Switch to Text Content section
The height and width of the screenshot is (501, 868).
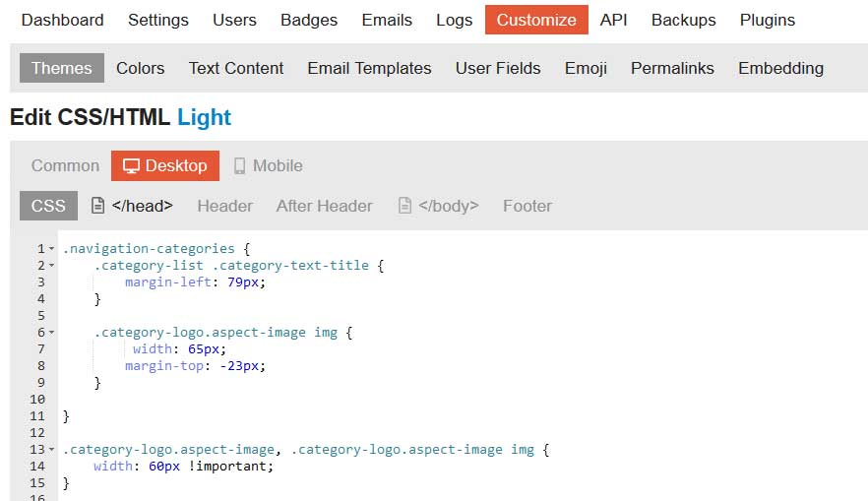click(x=236, y=68)
